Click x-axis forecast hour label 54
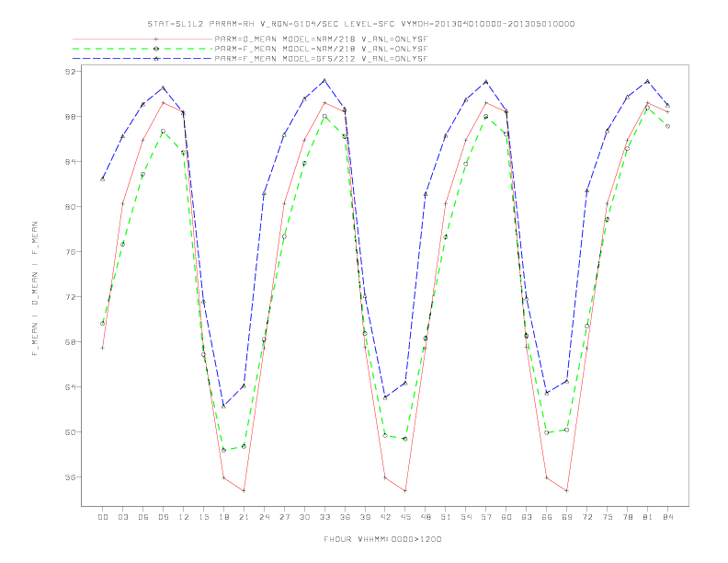The height and width of the screenshot is (563, 728). (466, 517)
